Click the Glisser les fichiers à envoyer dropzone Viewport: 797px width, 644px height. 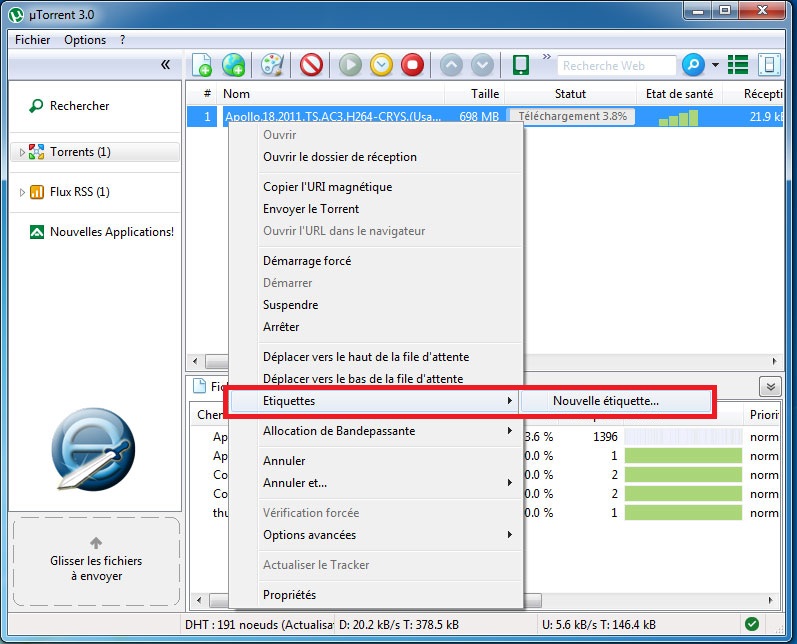click(96, 562)
